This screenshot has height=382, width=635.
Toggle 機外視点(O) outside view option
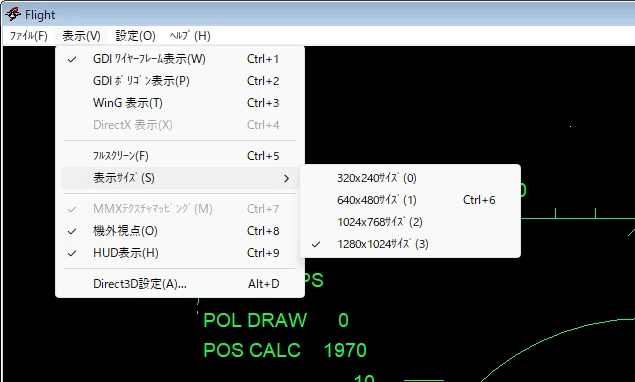point(180,230)
